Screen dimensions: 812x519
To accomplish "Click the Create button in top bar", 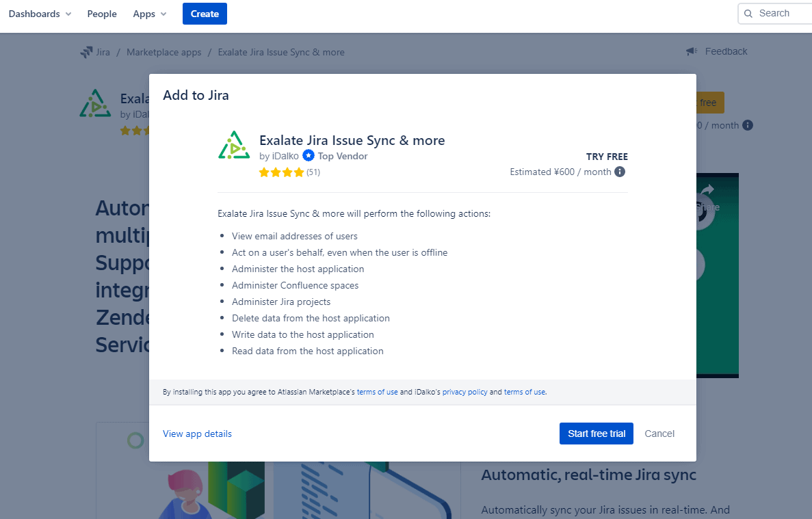I will coord(205,14).
